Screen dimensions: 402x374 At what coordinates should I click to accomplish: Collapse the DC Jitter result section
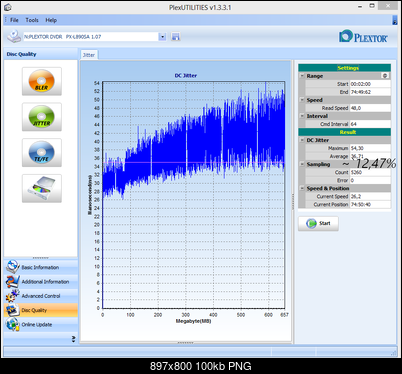pos(302,140)
